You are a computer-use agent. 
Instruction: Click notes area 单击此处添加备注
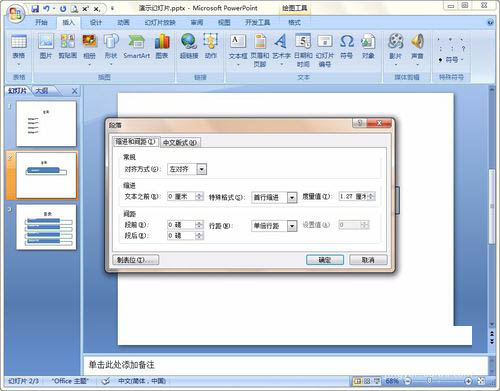pos(121,365)
